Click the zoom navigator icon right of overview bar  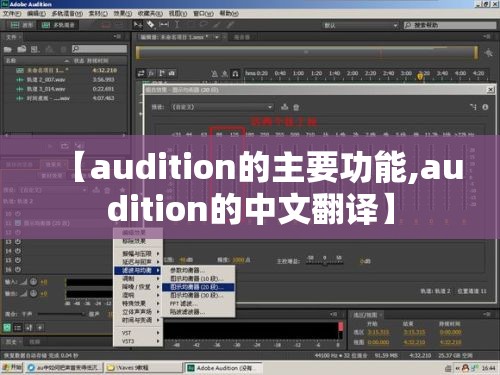489,53
